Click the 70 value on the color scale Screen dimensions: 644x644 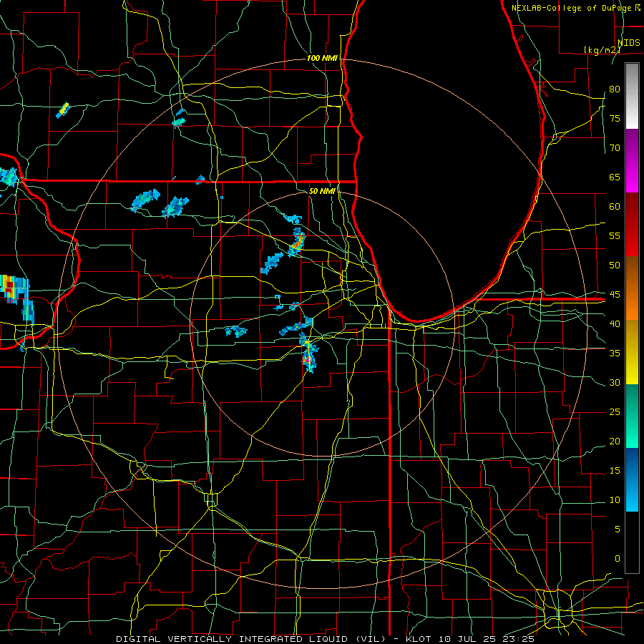coord(615,148)
